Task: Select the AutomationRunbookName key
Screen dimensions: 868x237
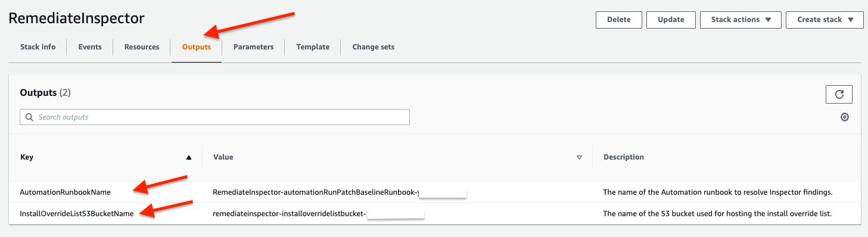Action: pyautogui.click(x=65, y=192)
